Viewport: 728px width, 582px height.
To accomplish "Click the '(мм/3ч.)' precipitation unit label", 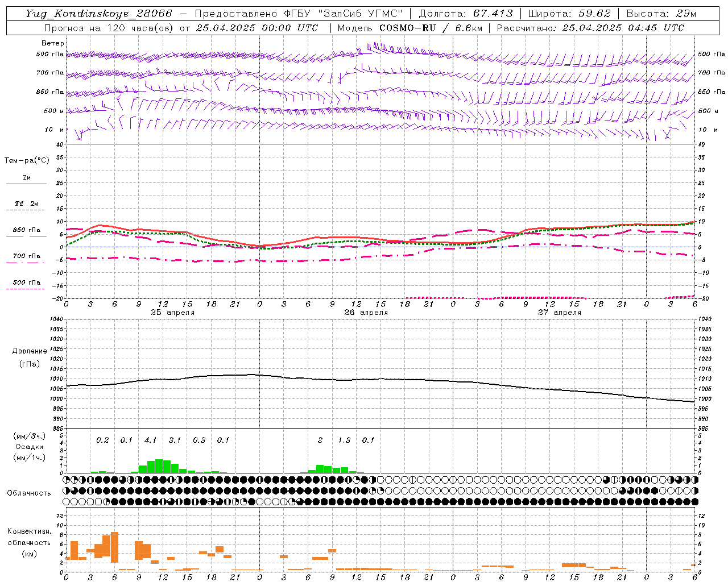I will (29, 436).
